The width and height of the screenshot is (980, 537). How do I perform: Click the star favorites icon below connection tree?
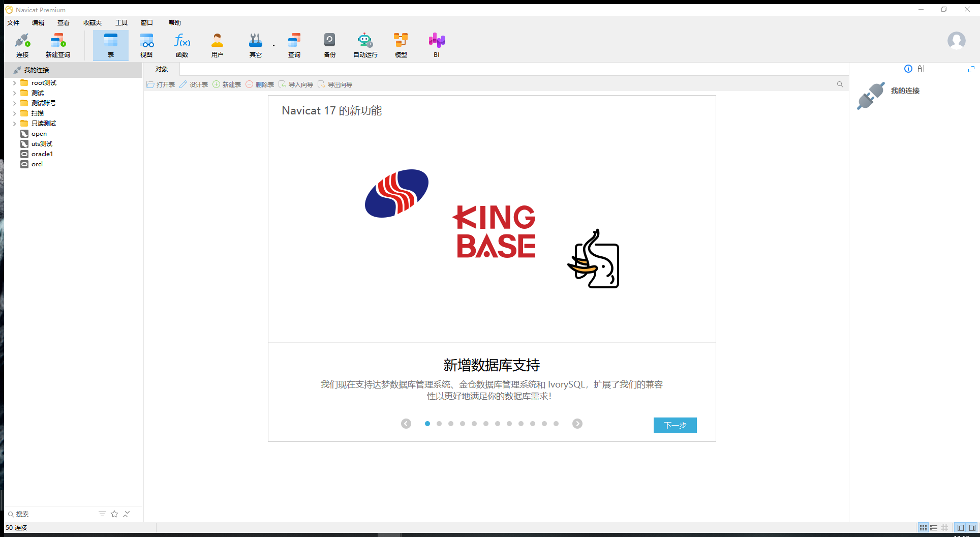(114, 514)
